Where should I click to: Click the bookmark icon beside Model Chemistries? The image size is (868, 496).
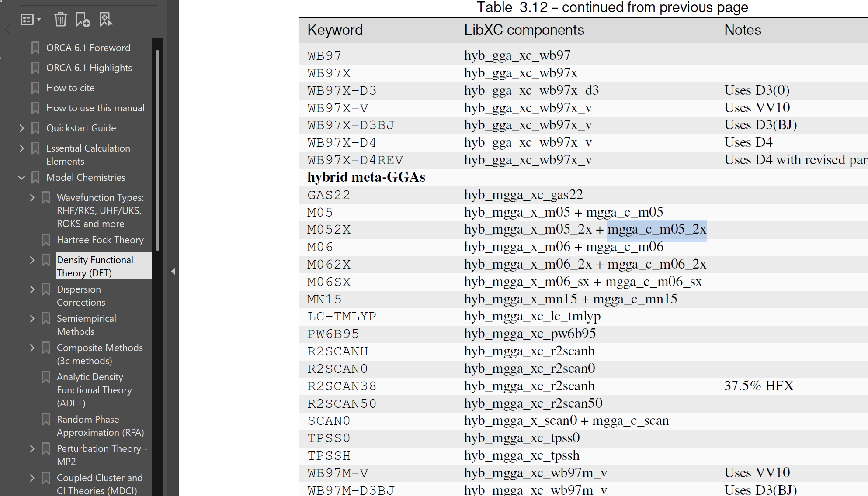click(x=35, y=177)
